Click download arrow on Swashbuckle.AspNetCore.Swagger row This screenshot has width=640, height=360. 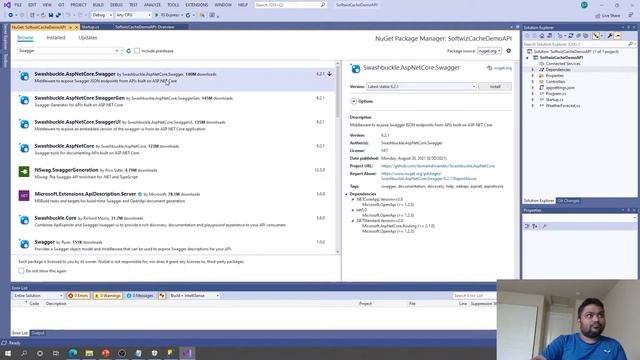coord(329,74)
